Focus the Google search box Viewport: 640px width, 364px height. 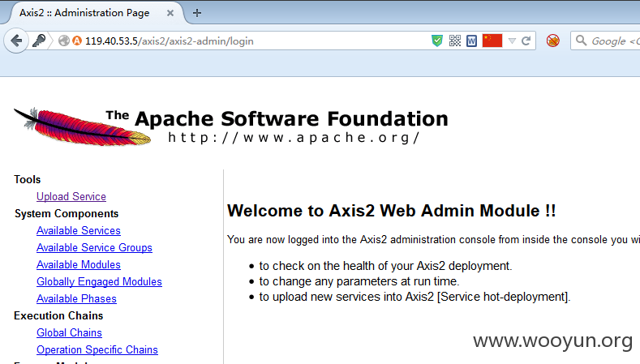[x=605, y=41]
